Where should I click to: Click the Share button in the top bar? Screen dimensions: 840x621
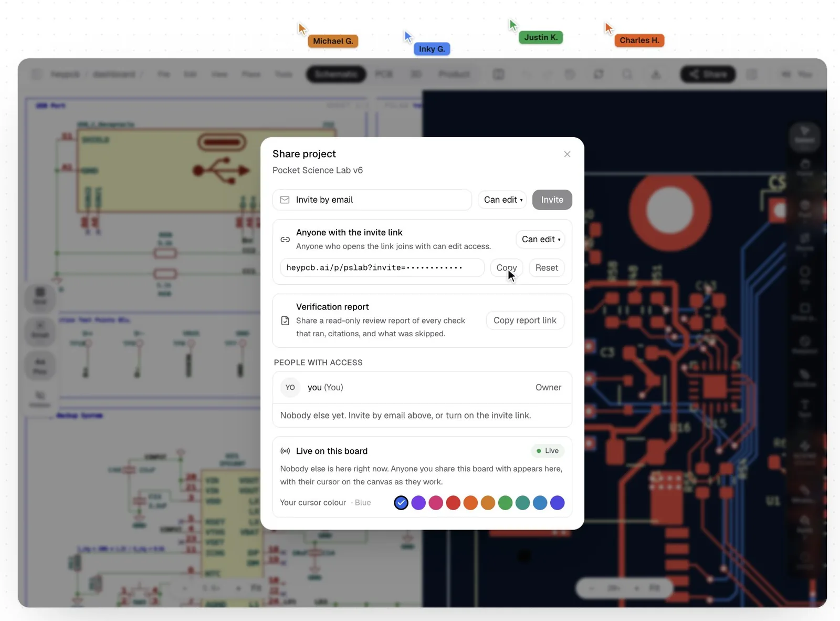coord(708,74)
